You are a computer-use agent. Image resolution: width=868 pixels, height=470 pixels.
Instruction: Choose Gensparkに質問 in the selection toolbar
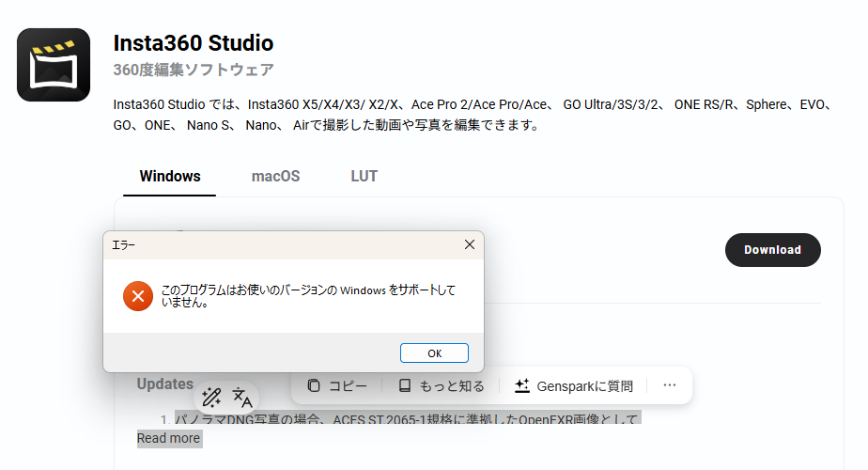pyautogui.click(x=573, y=385)
